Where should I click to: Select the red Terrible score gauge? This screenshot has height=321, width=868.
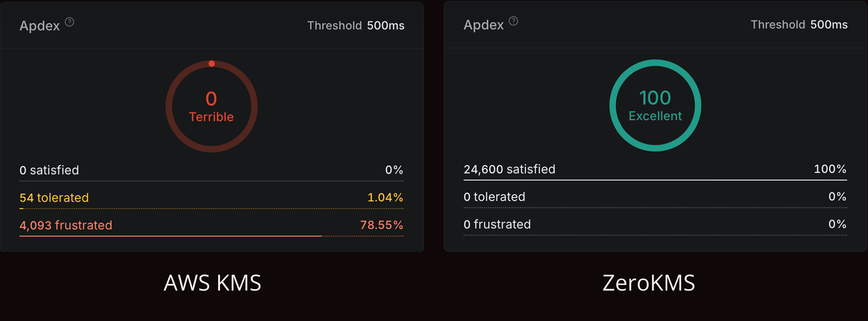(x=212, y=107)
